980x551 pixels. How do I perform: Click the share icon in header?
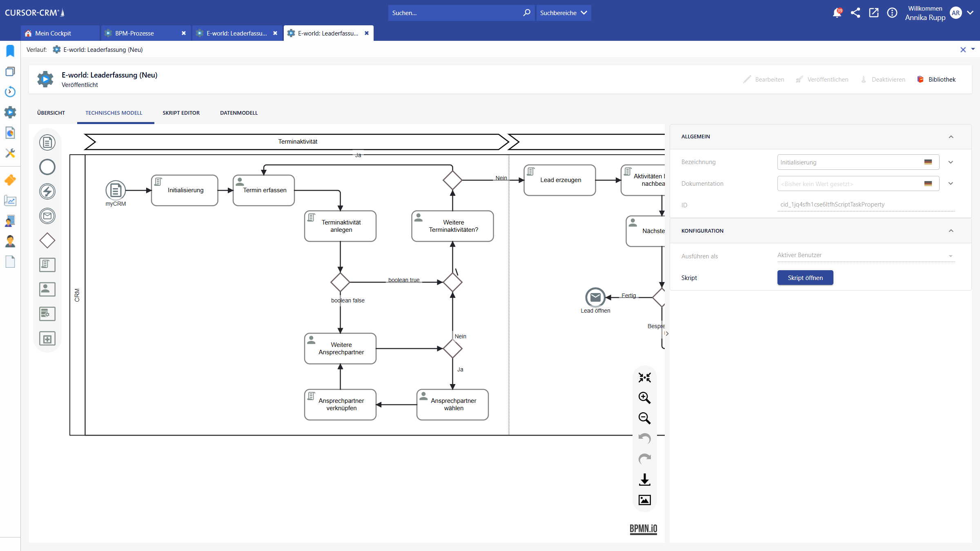click(855, 13)
